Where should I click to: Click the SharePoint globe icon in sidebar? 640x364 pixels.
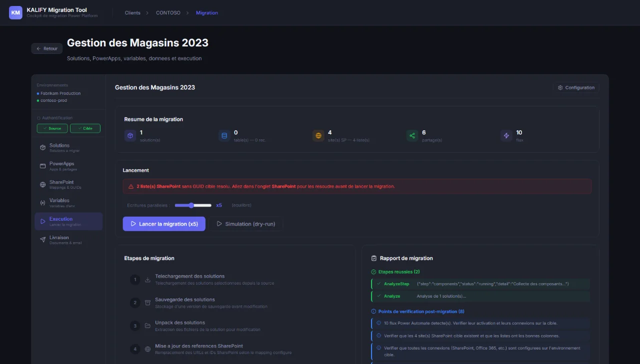42,184
